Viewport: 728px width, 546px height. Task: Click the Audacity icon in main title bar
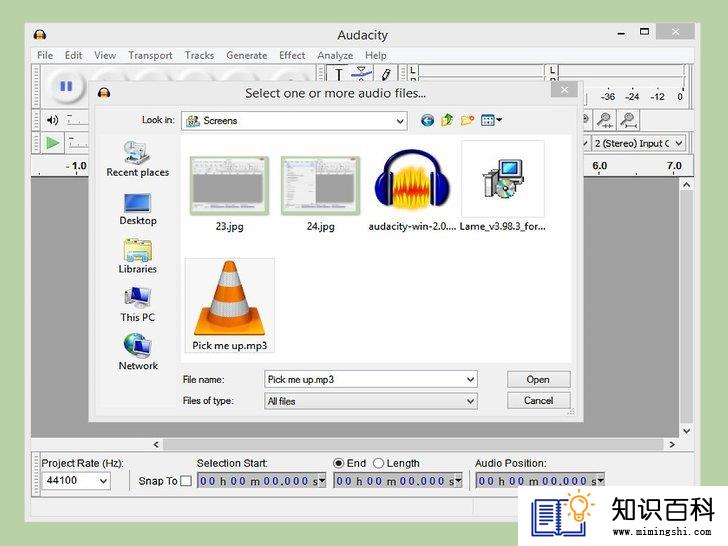click(40, 35)
